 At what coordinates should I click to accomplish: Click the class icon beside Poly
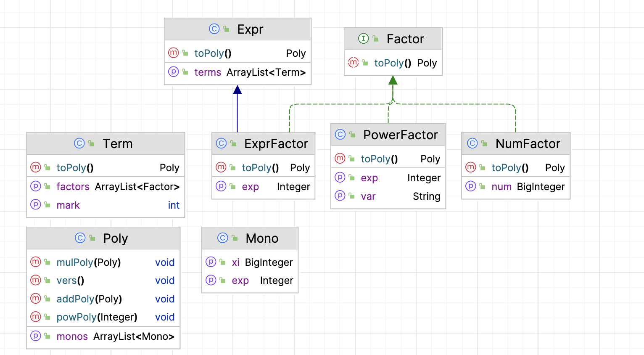click(80, 238)
